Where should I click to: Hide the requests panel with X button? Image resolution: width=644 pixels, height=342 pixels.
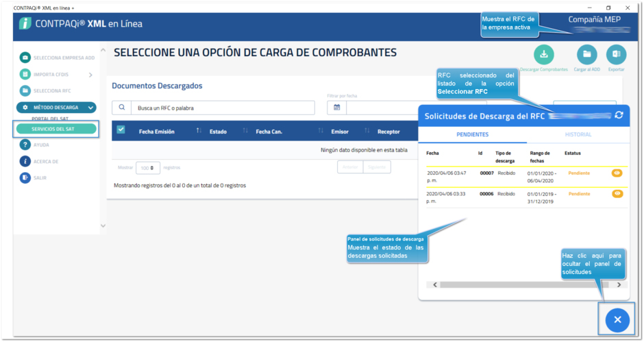[617, 320]
